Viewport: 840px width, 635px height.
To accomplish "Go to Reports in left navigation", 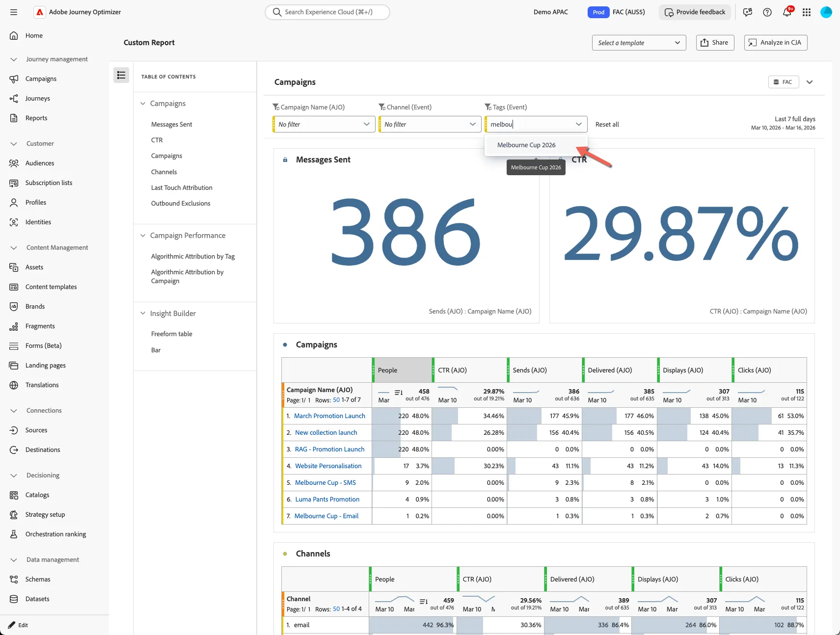I will click(x=36, y=118).
